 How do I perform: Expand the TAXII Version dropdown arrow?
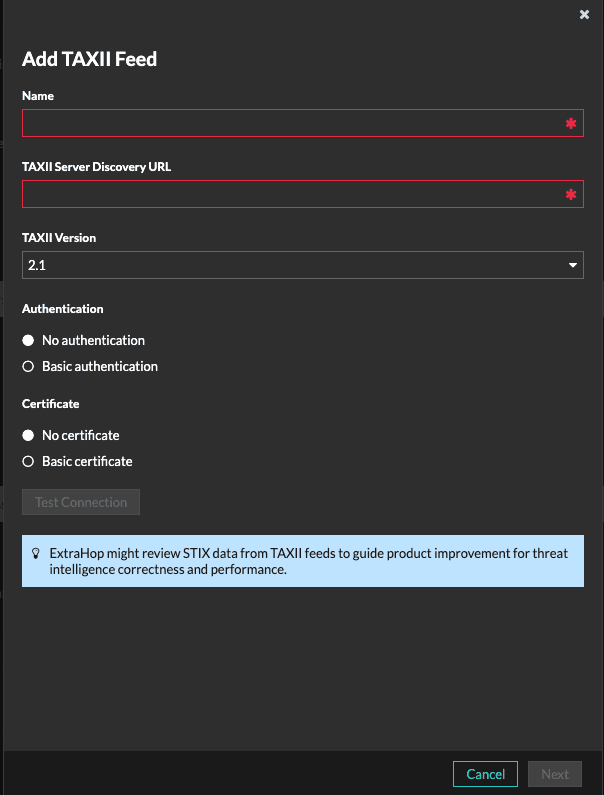pos(573,266)
